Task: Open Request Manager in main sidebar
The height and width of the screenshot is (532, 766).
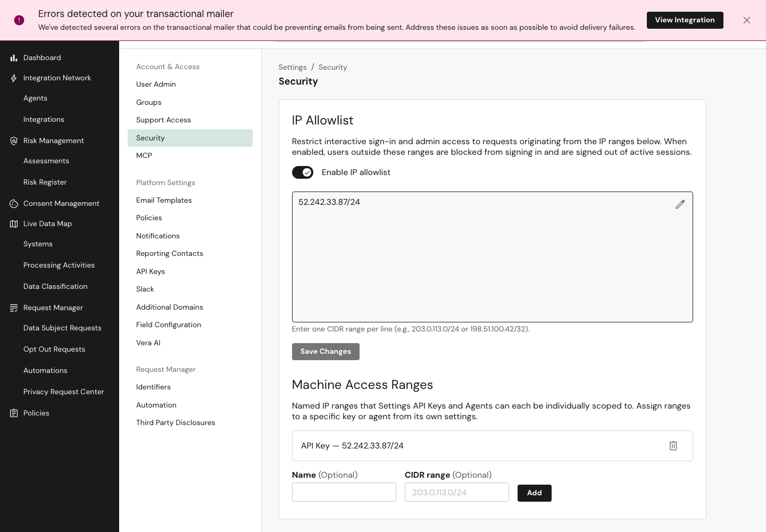Action: point(53,308)
